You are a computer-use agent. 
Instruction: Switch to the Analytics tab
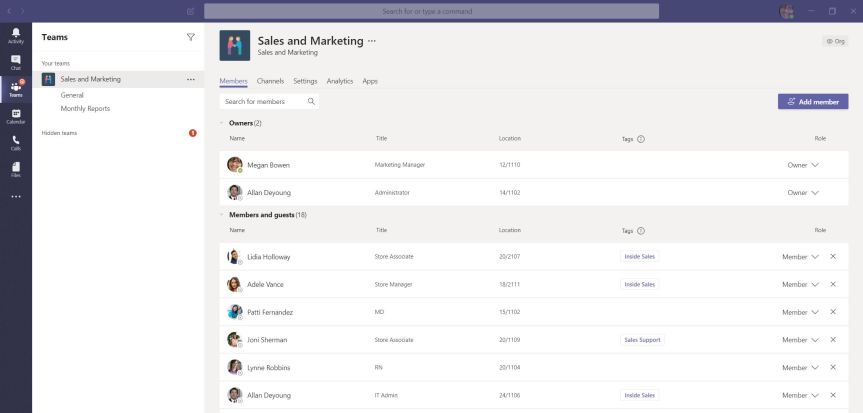click(x=339, y=81)
